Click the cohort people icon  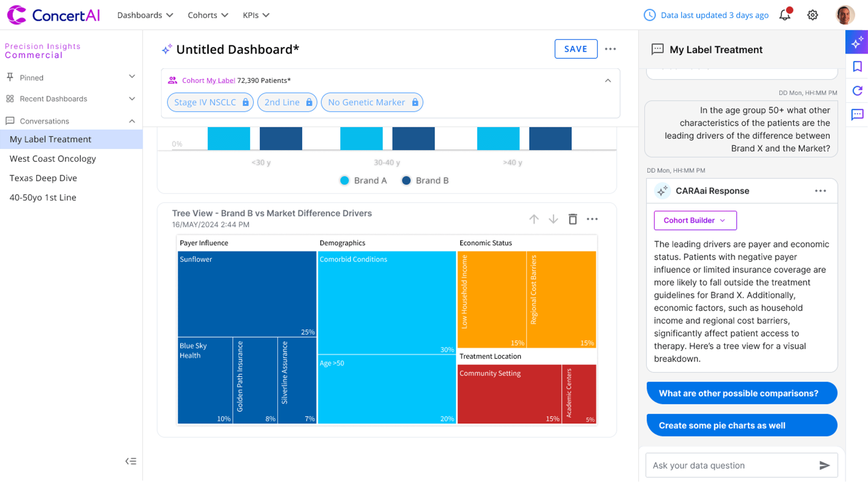172,80
